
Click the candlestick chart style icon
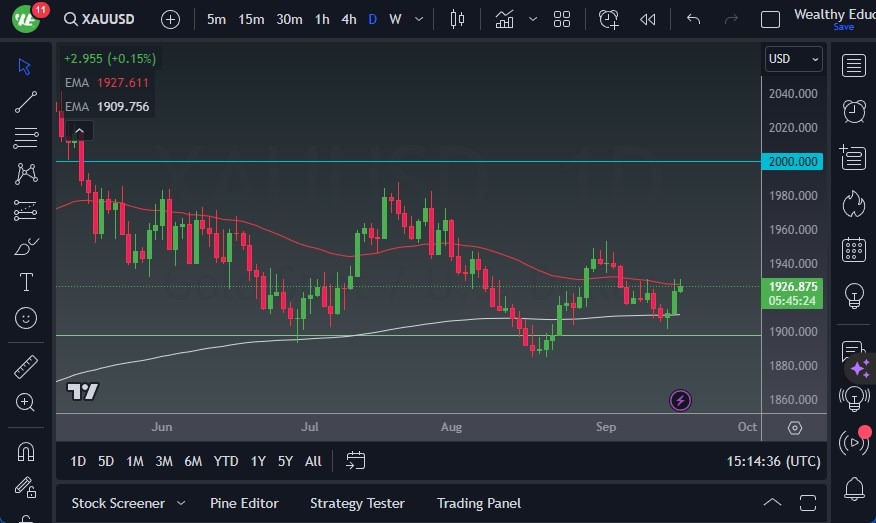[458, 19]
